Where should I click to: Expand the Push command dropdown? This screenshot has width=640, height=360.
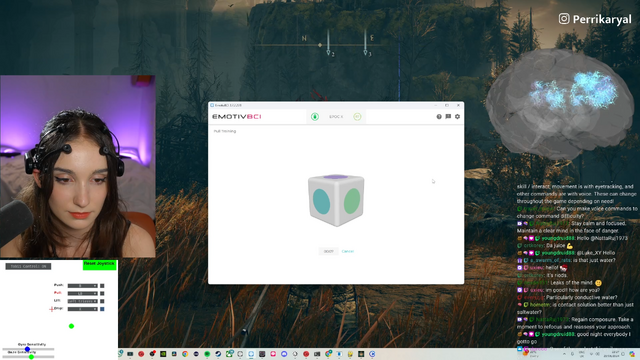(x=82, y=286)
